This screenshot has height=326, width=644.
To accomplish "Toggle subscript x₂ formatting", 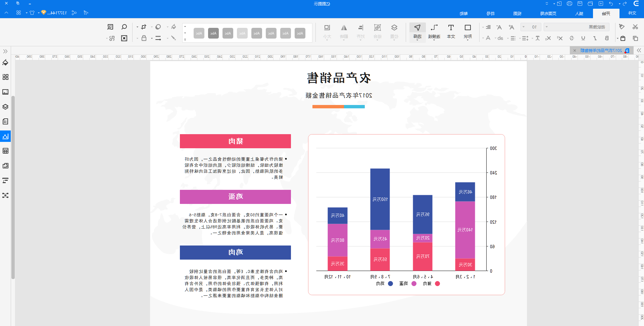I will coord(548,38).
